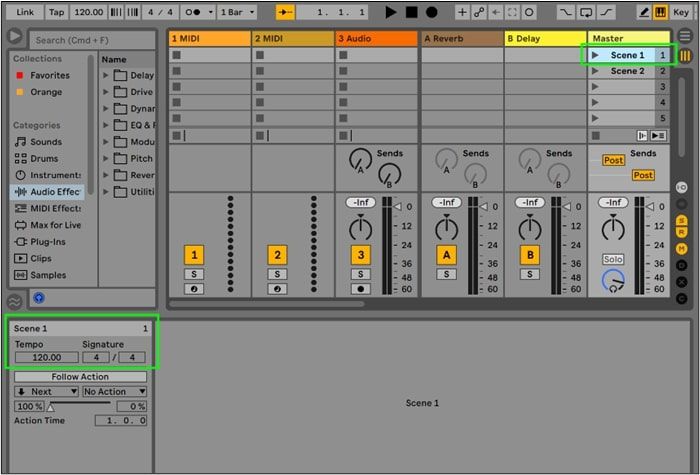
Task: Launch Scene 2 with its play triangle
Action: pyautogui.click(x=595, y=71)
